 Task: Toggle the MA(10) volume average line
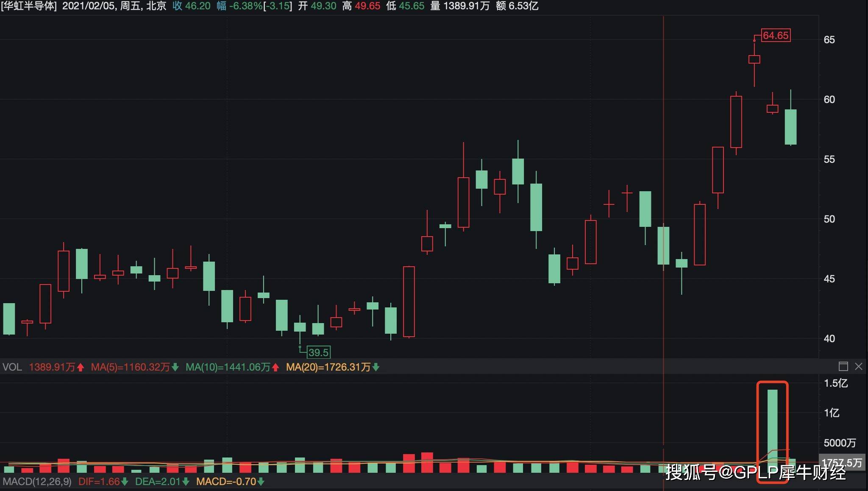coord(228,367)
